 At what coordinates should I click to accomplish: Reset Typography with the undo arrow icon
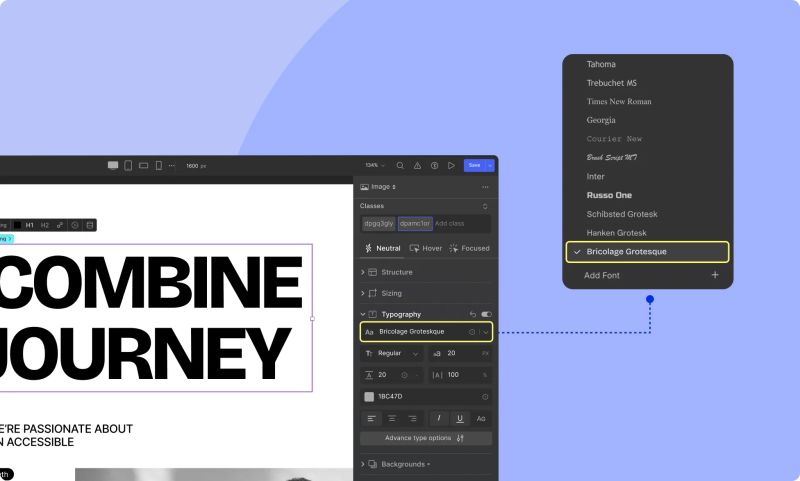(472, 314)
